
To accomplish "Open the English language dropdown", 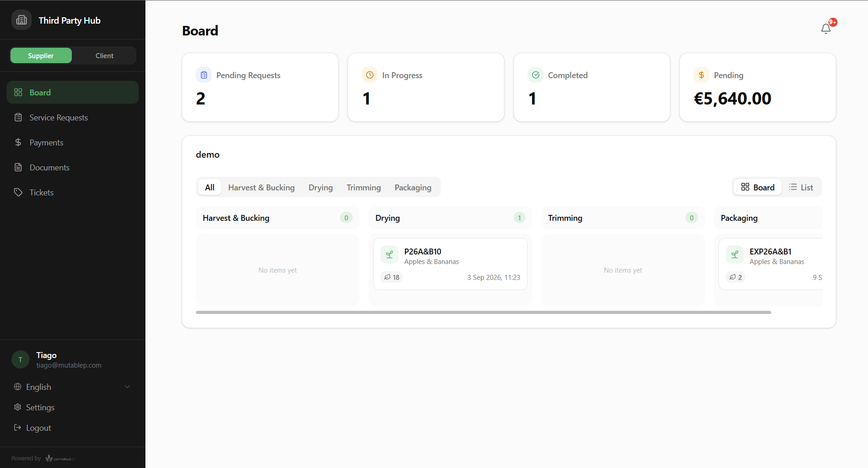I will 73,387.
